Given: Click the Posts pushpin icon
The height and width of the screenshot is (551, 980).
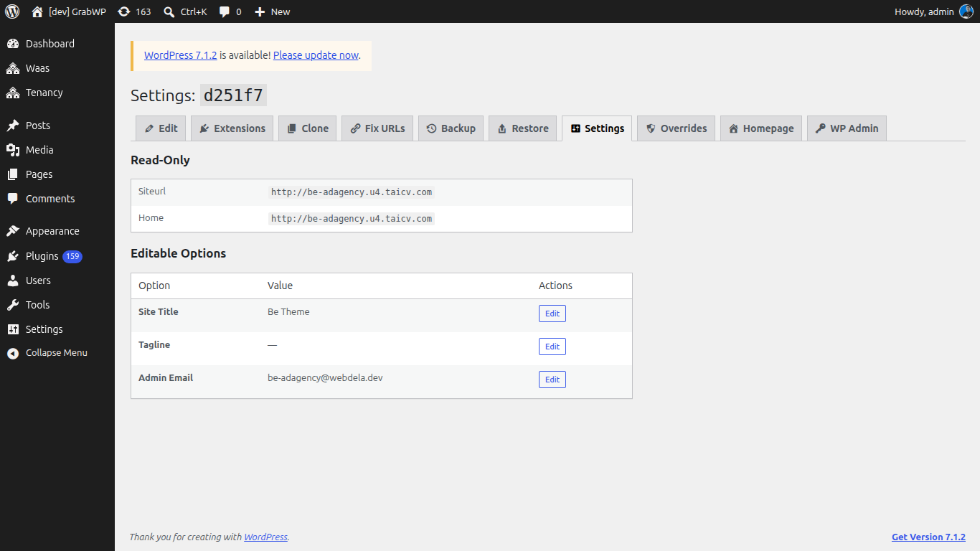Looking at the screenshot, I should coord(13,126).
